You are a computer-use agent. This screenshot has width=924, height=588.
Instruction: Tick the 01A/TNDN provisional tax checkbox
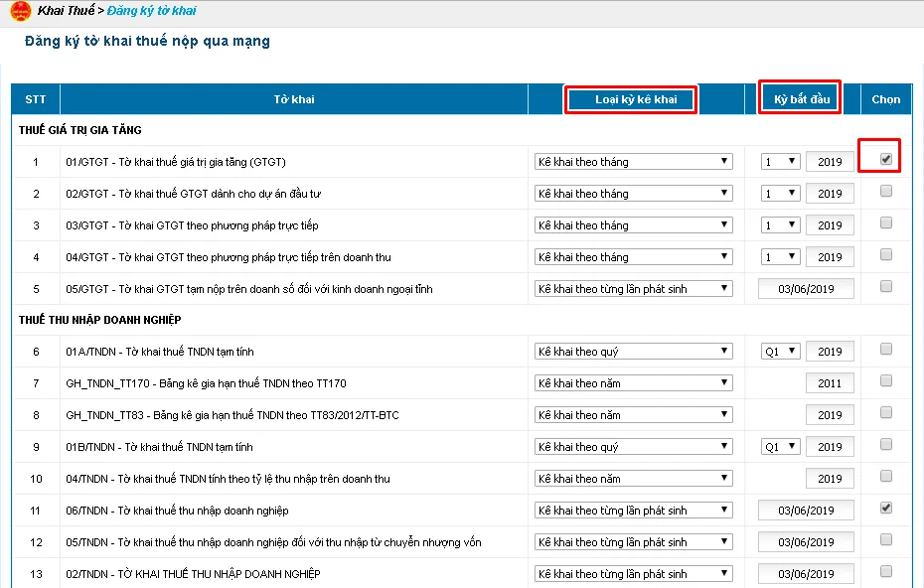click(886, 350)
